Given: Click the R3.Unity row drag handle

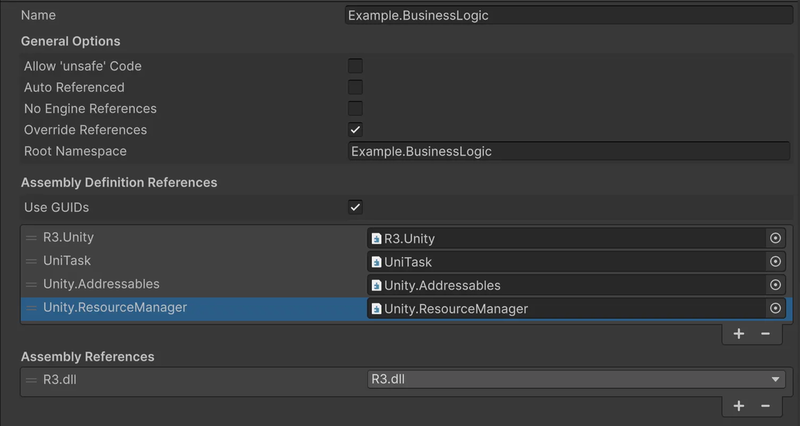Looking at the screenshot, I should tap(31, 238).
